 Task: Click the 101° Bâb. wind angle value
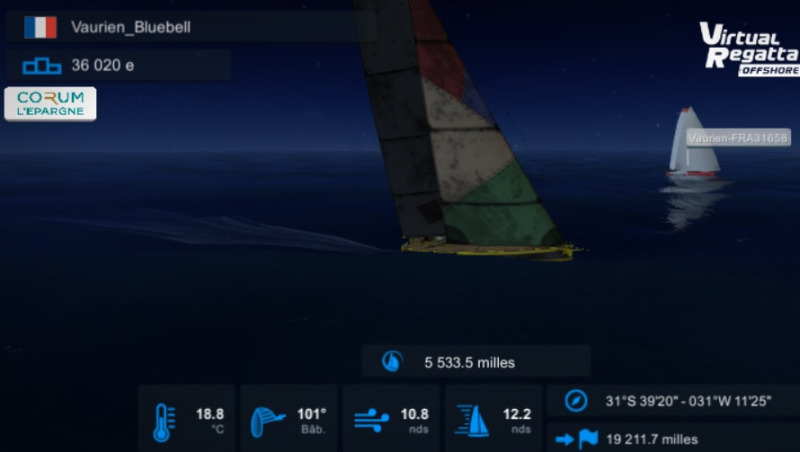(x=311, y=420)
